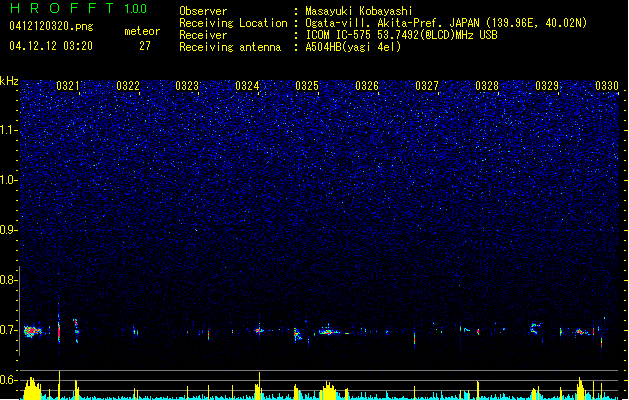Click the elongated meteor echo after 0325
This screenshot has width=629, height=400.
[330, 332]
